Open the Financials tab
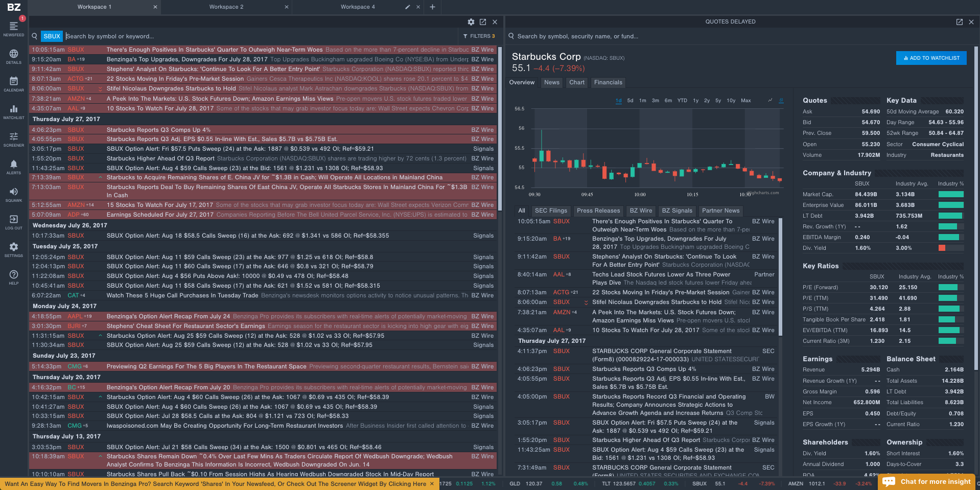This screenshot has width=980, height=490. tap(608, 82)
